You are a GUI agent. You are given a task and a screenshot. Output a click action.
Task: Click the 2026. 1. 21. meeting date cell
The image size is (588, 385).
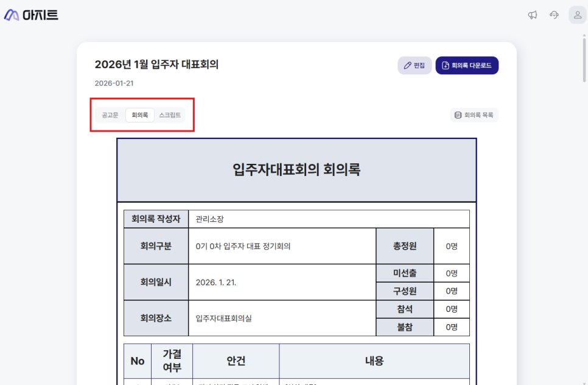pos(282,282)
